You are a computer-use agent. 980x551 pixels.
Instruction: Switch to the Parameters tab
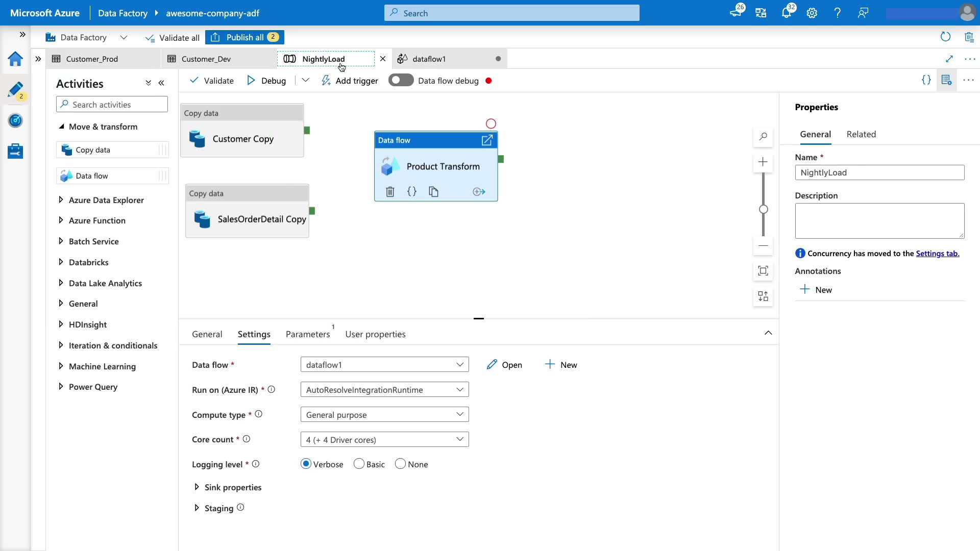pos(308,334)
